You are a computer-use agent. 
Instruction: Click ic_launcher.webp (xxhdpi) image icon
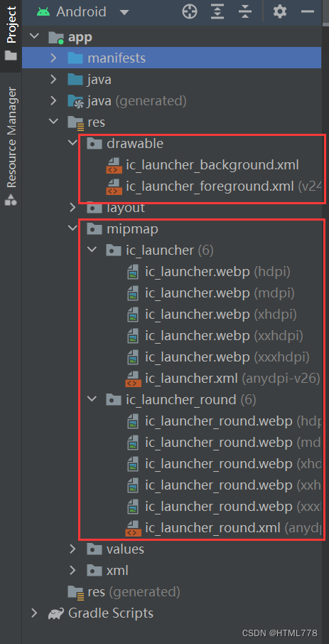coord(133,336)
